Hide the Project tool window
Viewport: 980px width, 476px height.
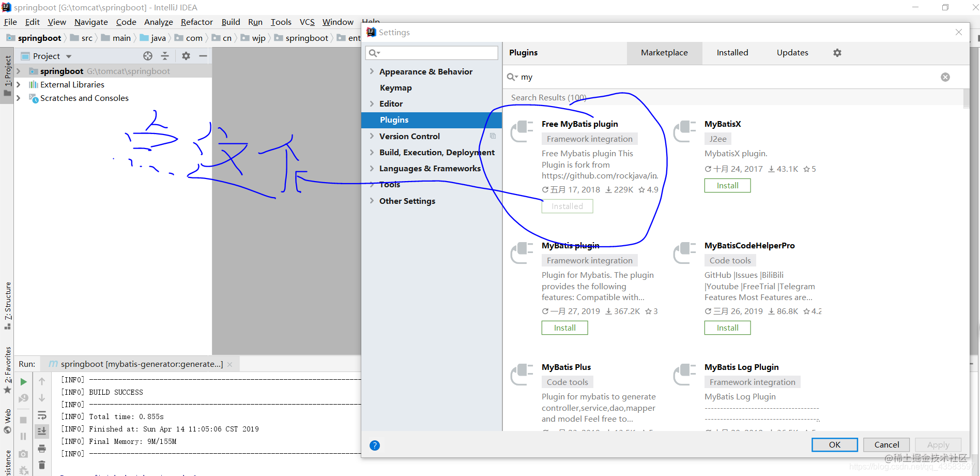203,56
